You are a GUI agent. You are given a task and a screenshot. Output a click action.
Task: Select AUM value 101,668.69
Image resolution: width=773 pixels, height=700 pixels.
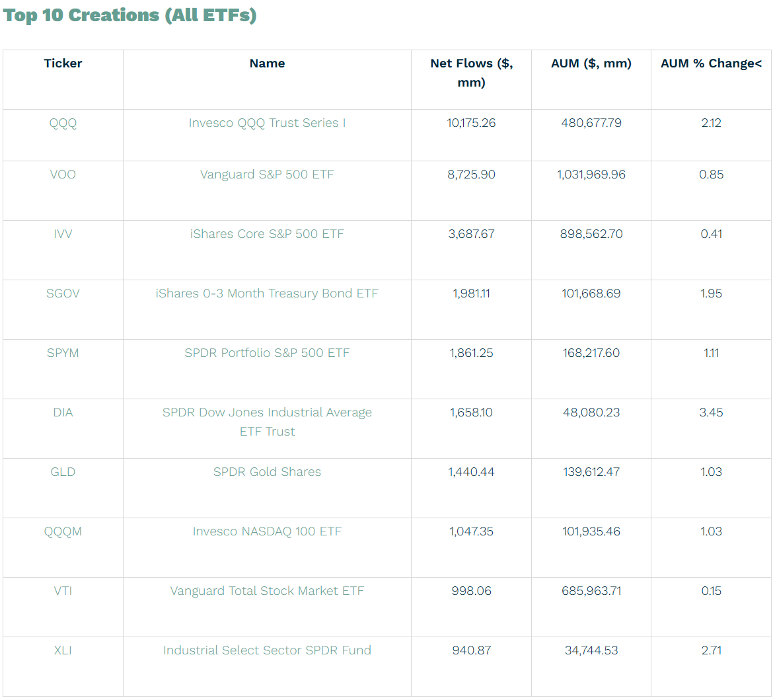tap(591, 293)
